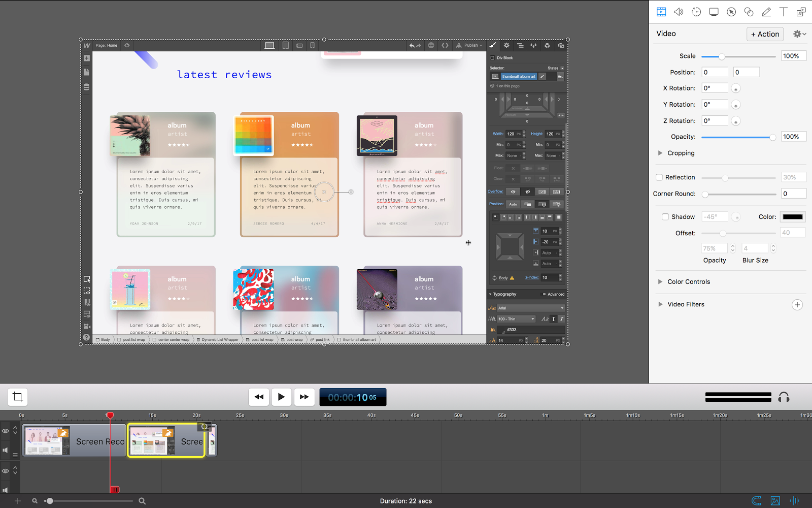Open the Callout properties tab
This screenshot has height=508, width=812.
coord(731,12)
